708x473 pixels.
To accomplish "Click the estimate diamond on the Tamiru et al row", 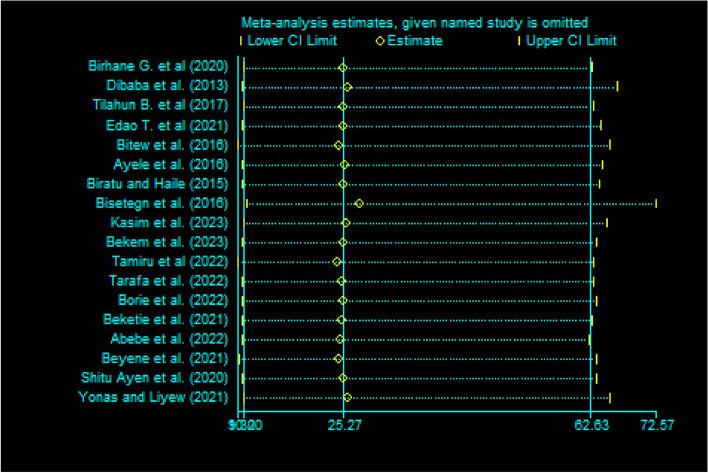I will [x=336, y=262].
